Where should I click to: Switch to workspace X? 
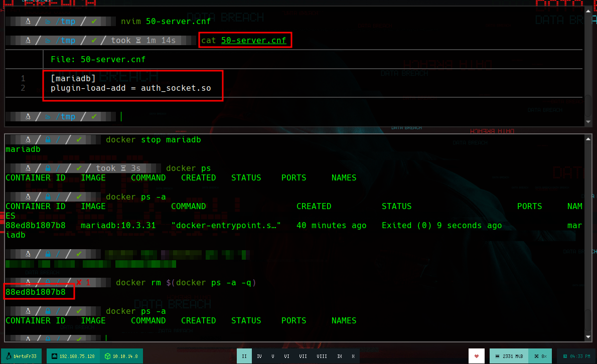click(353, 356)
